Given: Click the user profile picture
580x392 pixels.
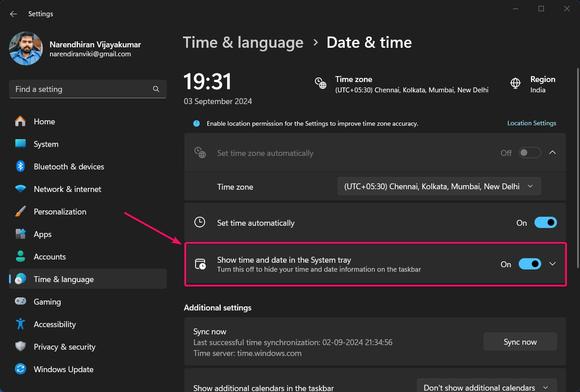Looking at the screenshot, I should [x=26, y=49].
